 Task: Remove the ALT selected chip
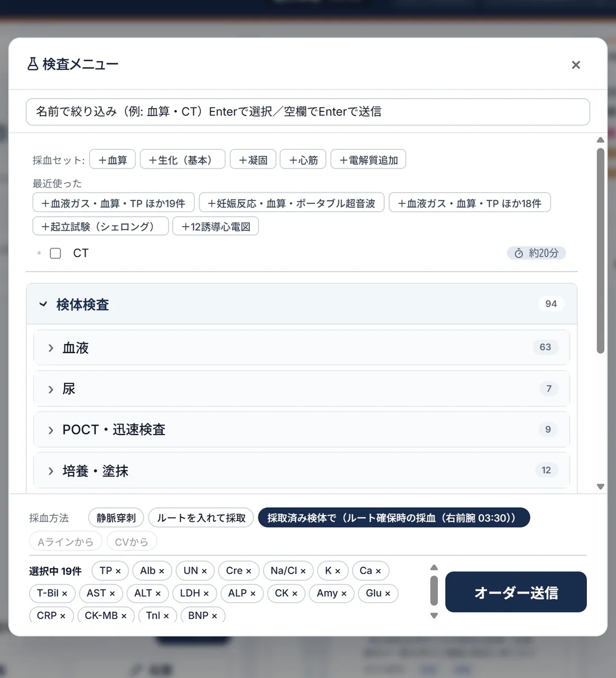[x=158, y=593]
